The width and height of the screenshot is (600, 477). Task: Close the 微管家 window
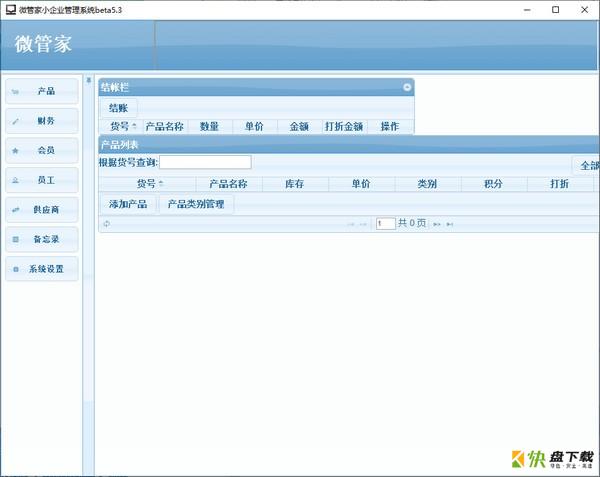click(x=585, y=10)
